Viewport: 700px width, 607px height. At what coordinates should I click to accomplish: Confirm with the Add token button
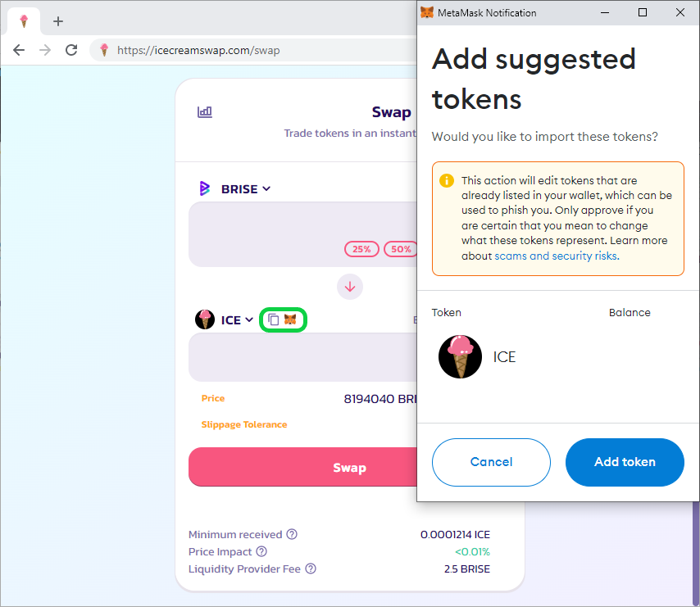[x=625, y=462]
